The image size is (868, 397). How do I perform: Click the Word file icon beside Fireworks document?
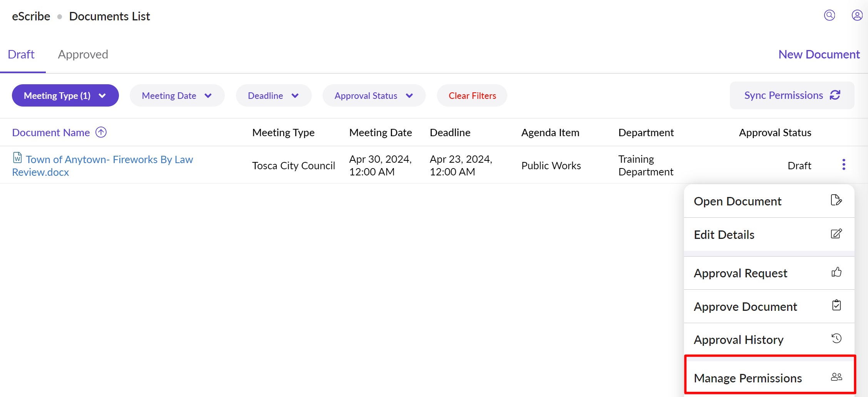(x=17, y=158)
